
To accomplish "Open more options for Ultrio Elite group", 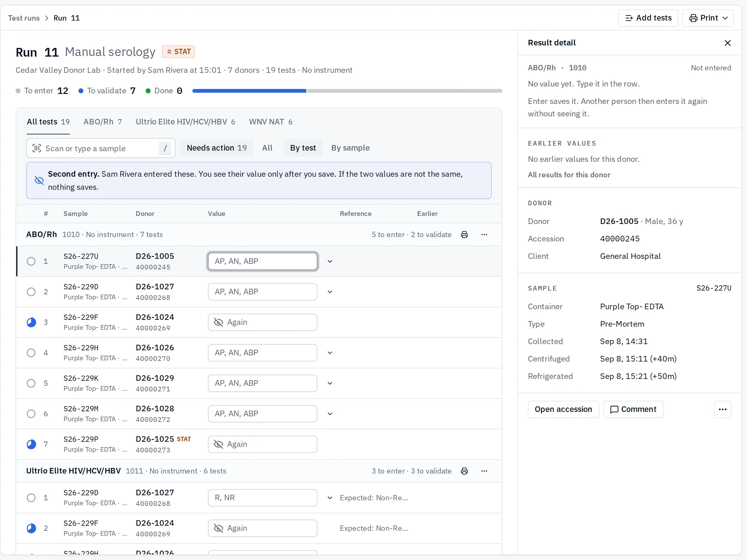I will click(484, 471).
